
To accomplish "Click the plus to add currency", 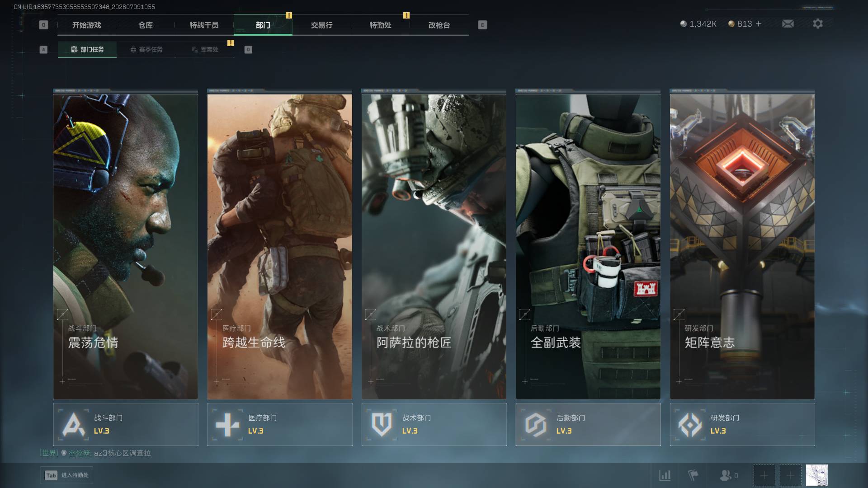I will pos(759,23).
